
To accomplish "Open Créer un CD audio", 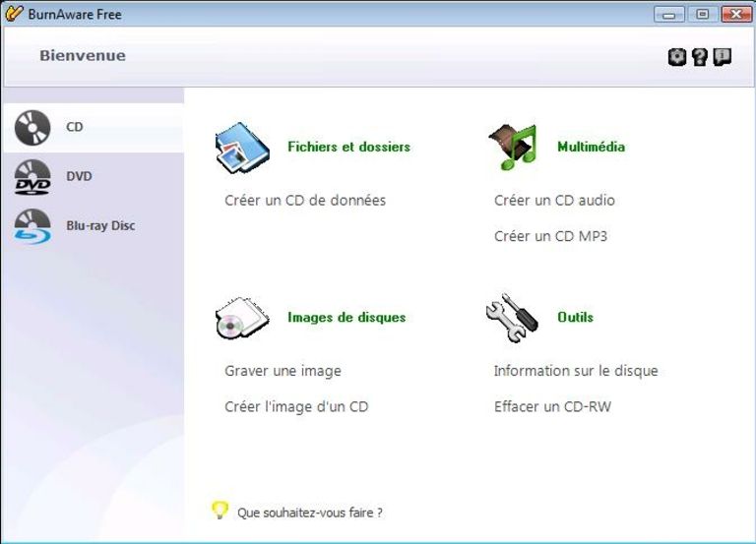I will [554, 201].
